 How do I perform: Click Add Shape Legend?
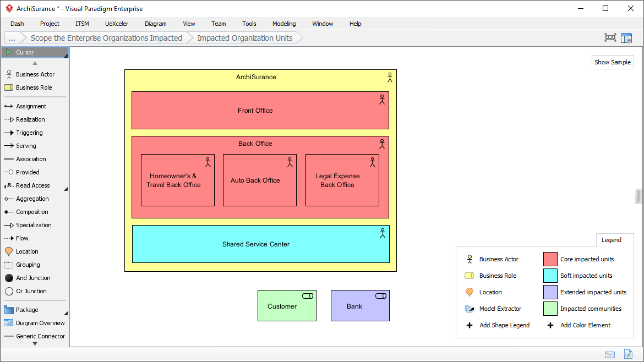[x=498, y=325]
